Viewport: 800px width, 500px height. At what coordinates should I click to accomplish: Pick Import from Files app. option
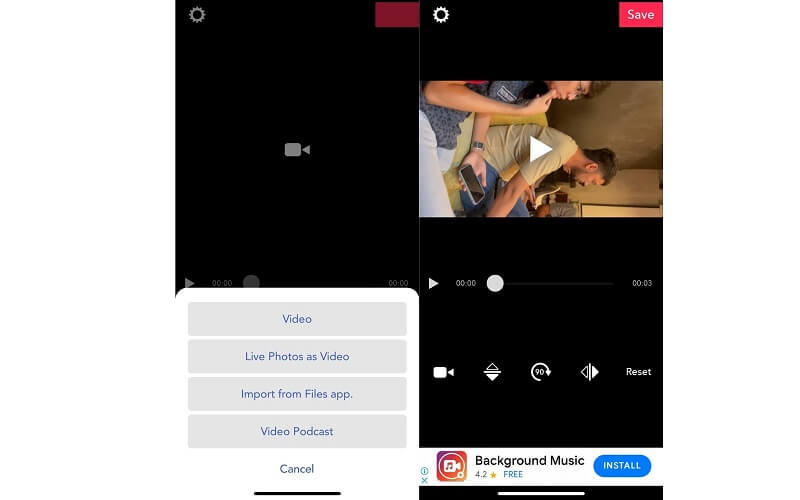297,394
